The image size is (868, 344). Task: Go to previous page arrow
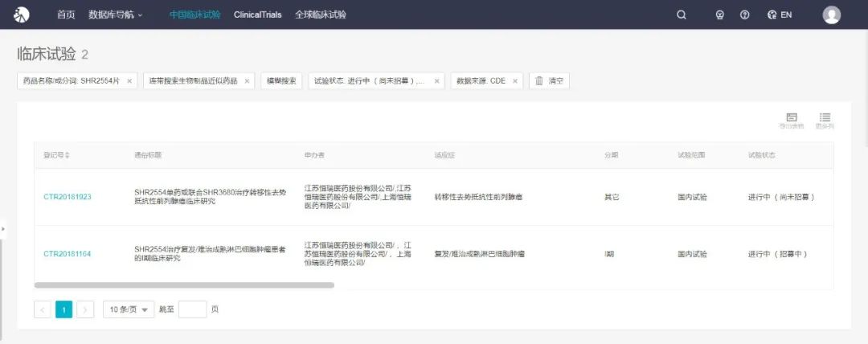click(x=43, y=309)
